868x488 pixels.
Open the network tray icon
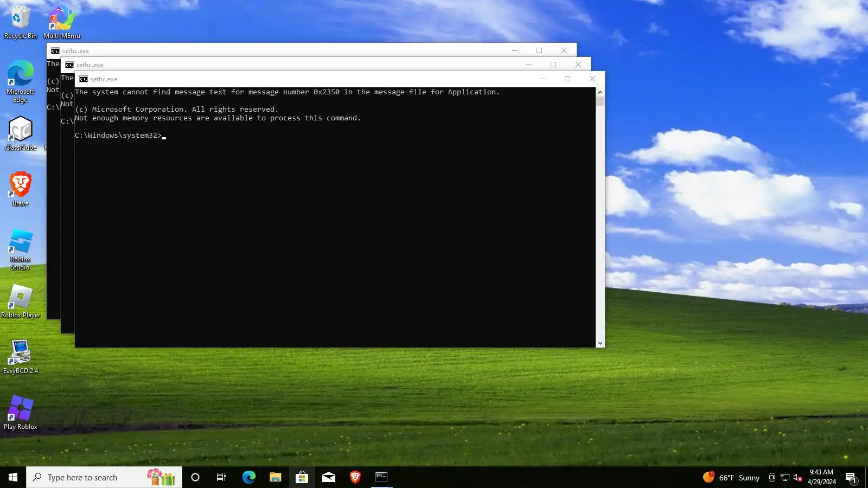pyautogui.click(x=785, y=478)
